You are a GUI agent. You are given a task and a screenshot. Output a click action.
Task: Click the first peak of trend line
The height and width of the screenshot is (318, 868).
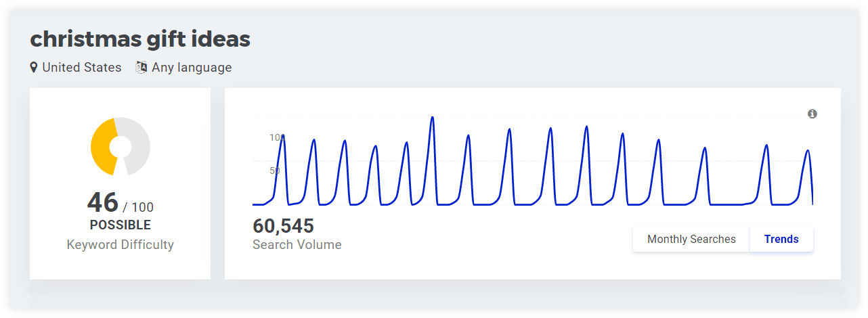click(282, 137)
